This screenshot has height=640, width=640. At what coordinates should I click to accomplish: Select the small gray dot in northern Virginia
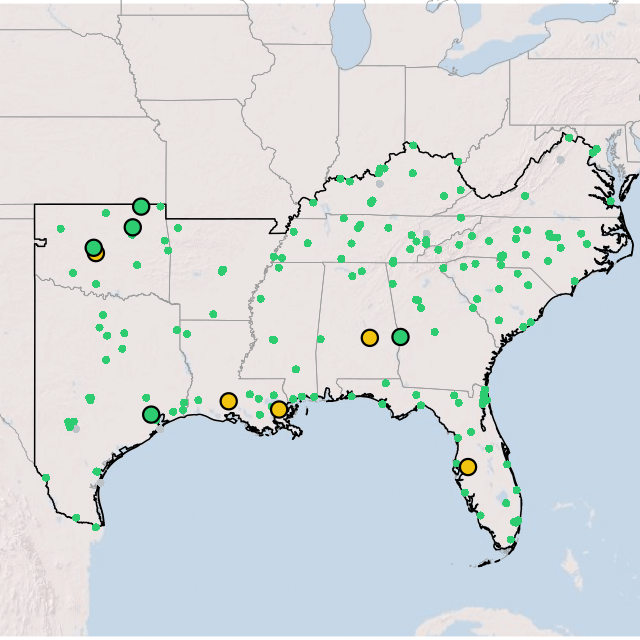coord(561,160)
